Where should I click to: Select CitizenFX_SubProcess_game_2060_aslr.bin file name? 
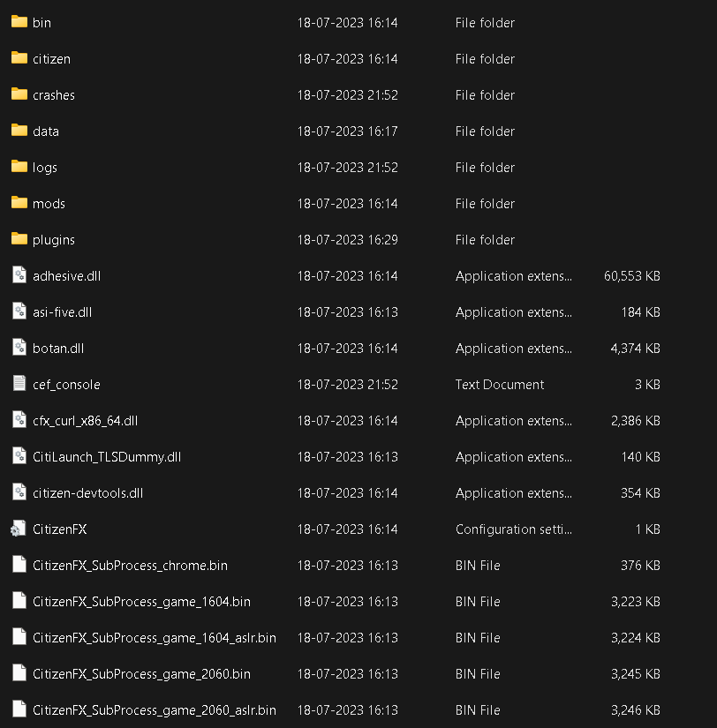click(x=155, y=711)
